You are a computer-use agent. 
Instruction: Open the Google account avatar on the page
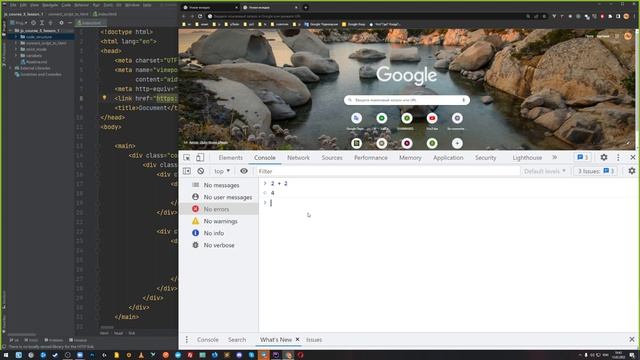point(628,36)
